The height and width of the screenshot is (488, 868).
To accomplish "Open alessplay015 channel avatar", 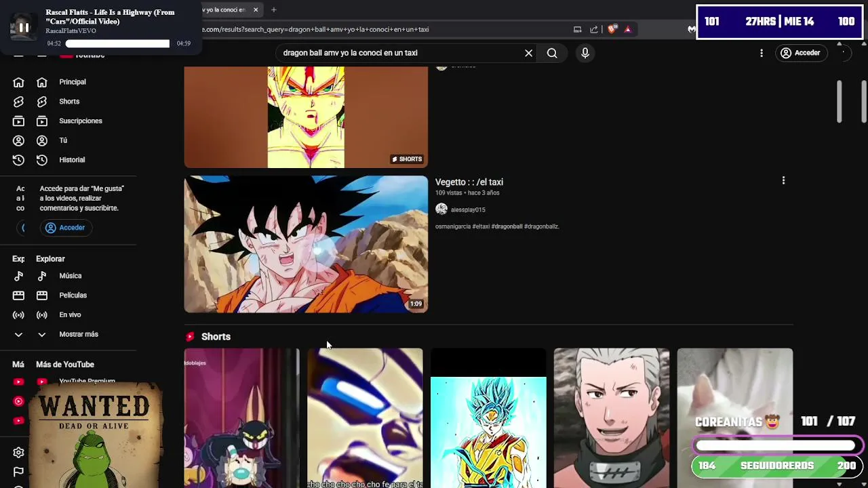I will pyautogui.click(x=441, y=209).
